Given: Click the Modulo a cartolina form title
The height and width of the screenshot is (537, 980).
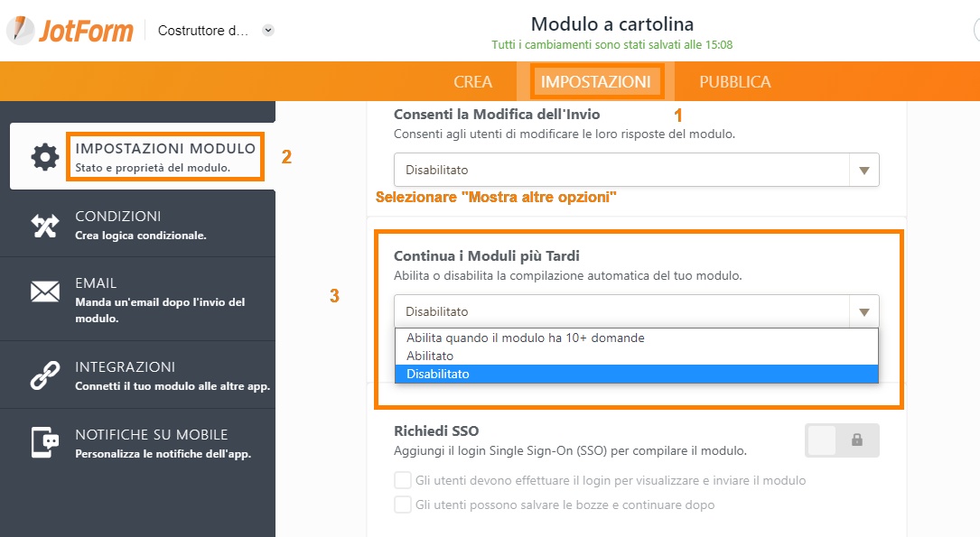Looking at the screenshot, I should pyautogui.click(x=611, y=24).
